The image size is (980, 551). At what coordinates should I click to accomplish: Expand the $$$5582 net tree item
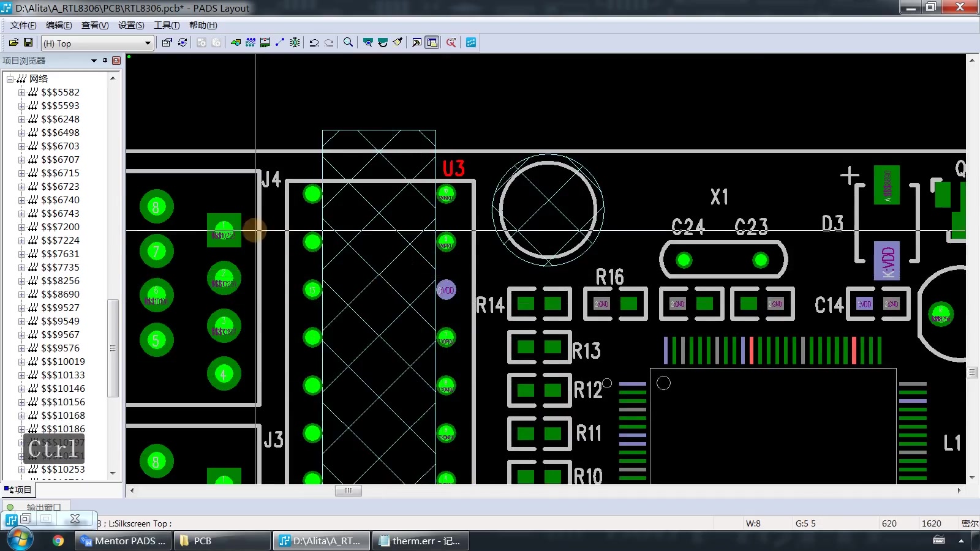tap(21, 92)
